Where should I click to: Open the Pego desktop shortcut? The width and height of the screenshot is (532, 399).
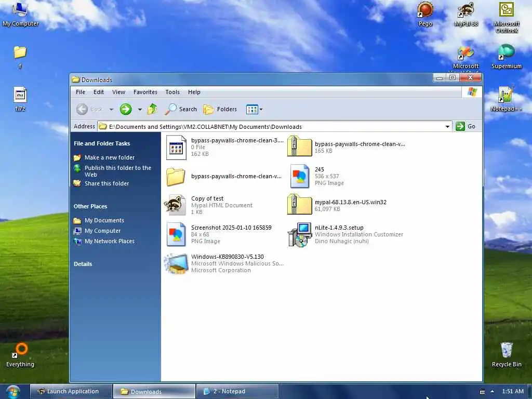coord(425,14)
